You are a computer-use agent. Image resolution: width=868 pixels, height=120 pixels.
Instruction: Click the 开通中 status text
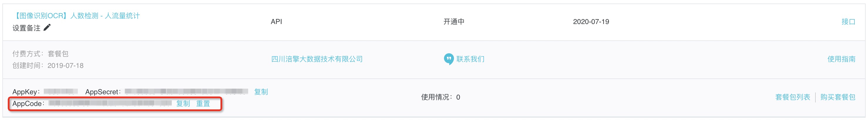point(454,22)
